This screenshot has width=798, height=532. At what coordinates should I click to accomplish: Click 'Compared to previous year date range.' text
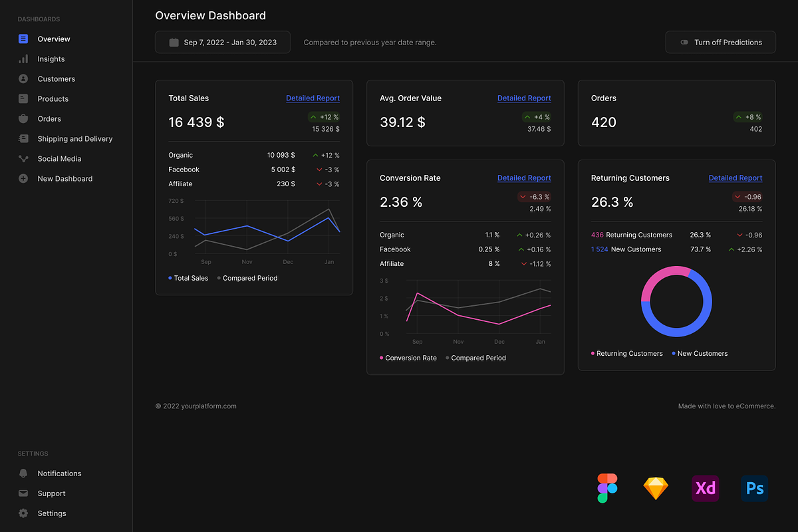point(370,43)
